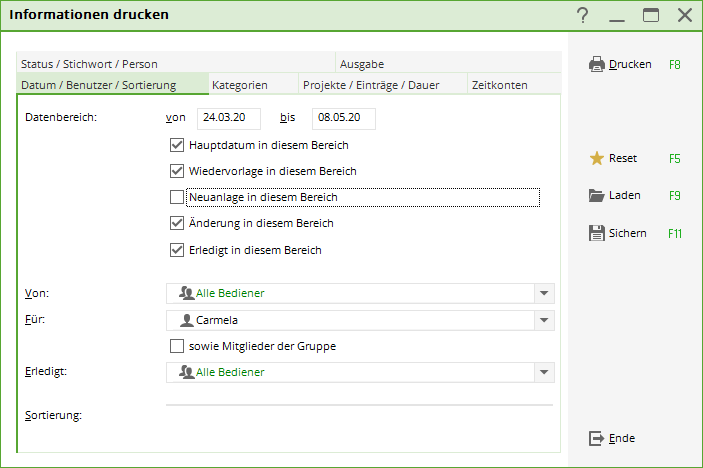Uncheck Hauptdatum in diesem Bereich
This screenshot has height=468, width=703.
pos(177,145)
